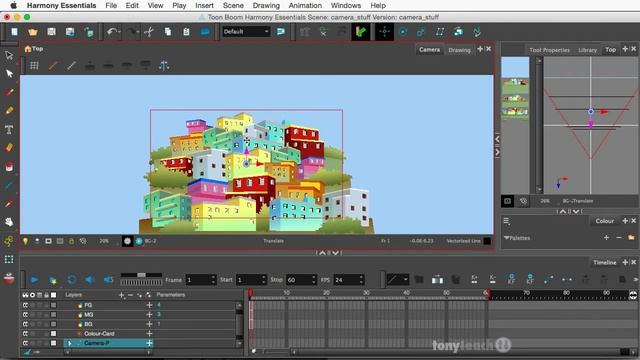640x360 pixels.
Task: Click the Extend Exposure icon in Timeline toolbar
Action: 437,280
